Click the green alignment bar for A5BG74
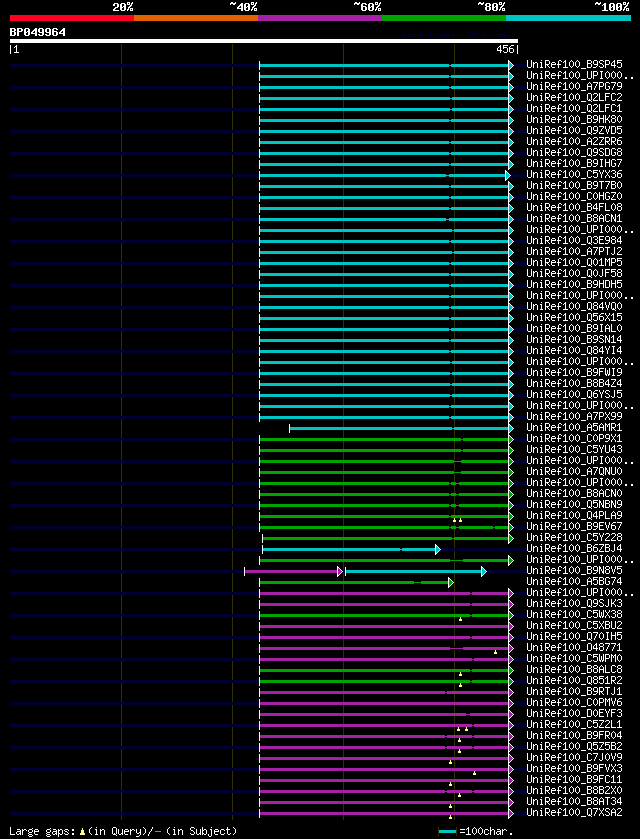The width and height of the screenshot is (640, 839). coord(354,582)
